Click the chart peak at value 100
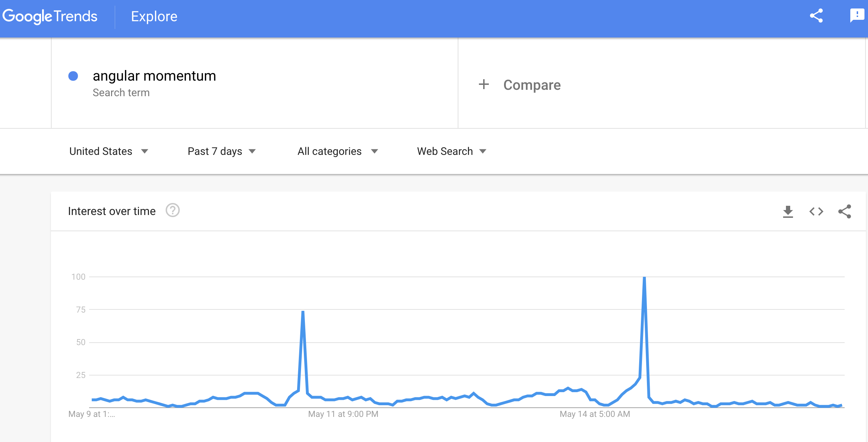Viewport: 868px width, 442px height. (x=644, y=278)
